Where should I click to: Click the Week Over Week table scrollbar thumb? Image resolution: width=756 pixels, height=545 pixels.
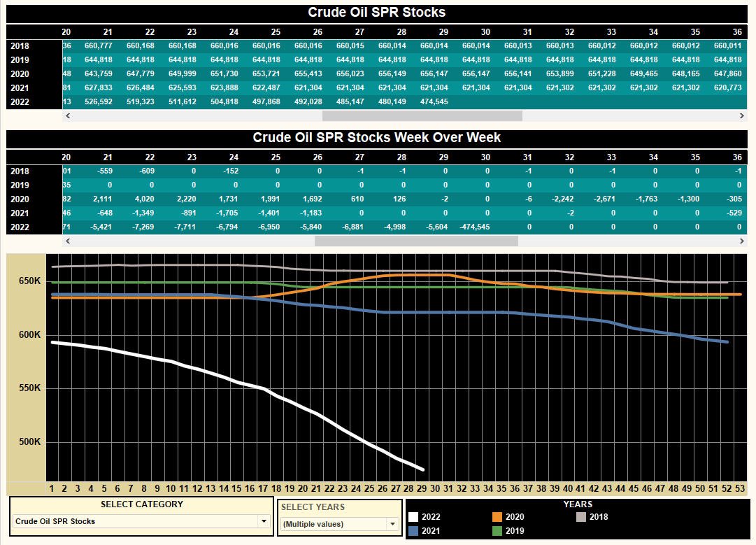tap(416, 241)
